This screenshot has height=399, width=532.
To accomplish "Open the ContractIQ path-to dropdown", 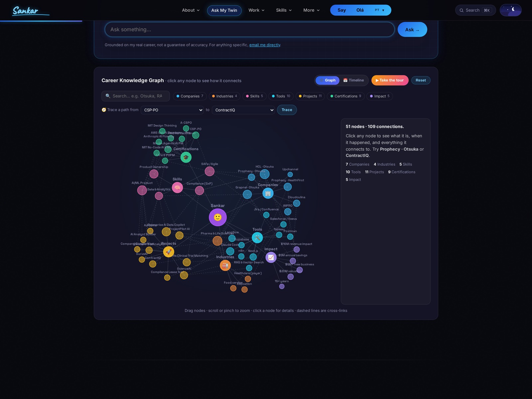I will pyautogui.click(x=243, y=110).
